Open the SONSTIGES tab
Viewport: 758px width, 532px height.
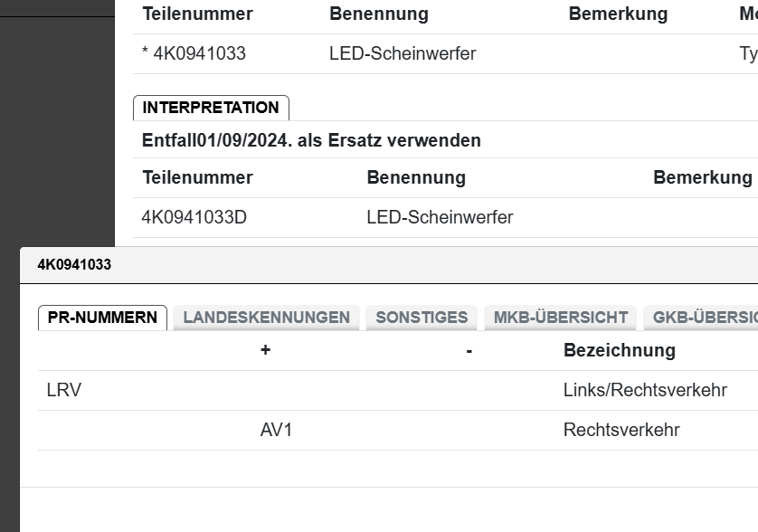pyautogui.click(x=422, y=318)
